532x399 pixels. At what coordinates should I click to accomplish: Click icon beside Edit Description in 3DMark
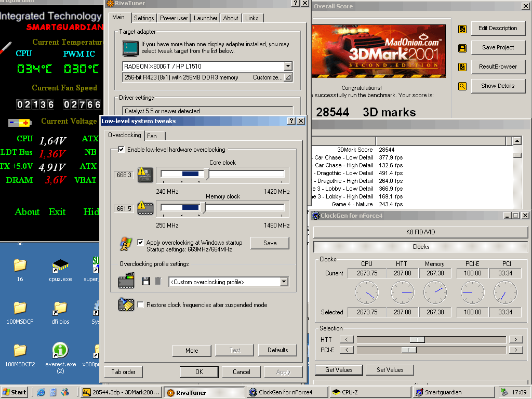pyautogui.click(x=462, y=29)
